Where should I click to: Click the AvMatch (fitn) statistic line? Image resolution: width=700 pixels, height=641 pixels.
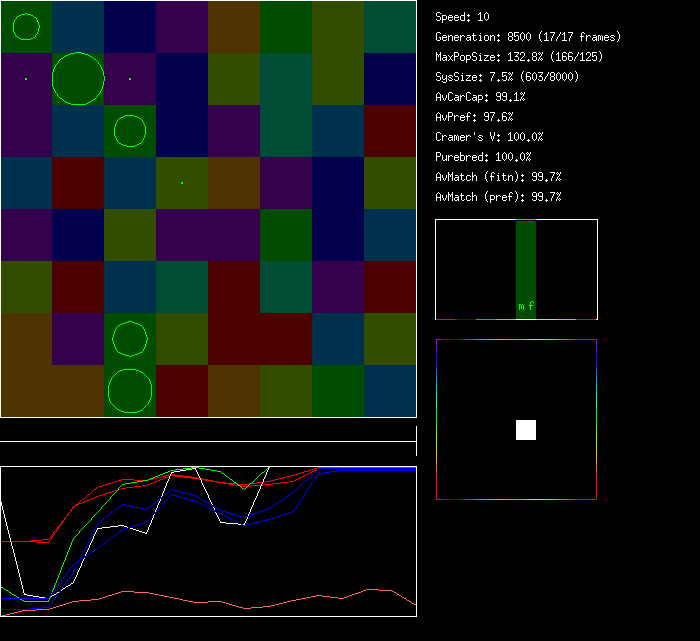499,177
